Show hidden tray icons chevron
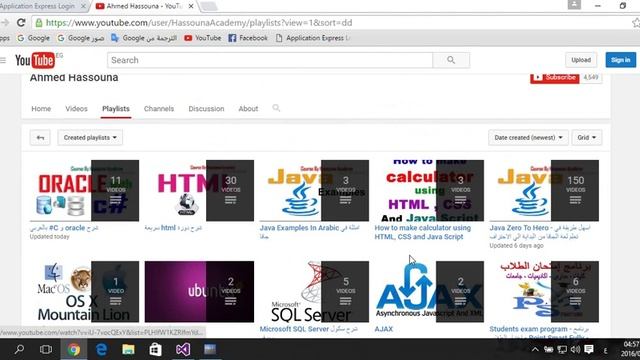The width and height of the screenshot is (640, 360). pyautogui.click(x=535, y=349)
